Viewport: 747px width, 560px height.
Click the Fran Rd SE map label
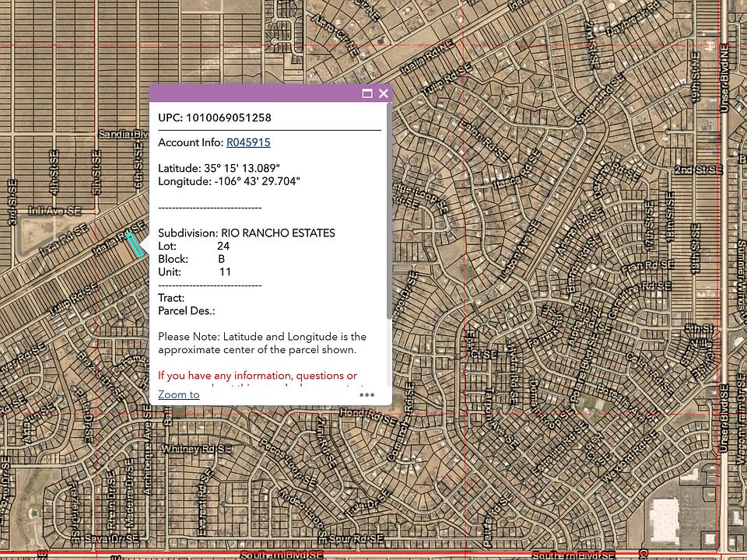coord(647,267)
